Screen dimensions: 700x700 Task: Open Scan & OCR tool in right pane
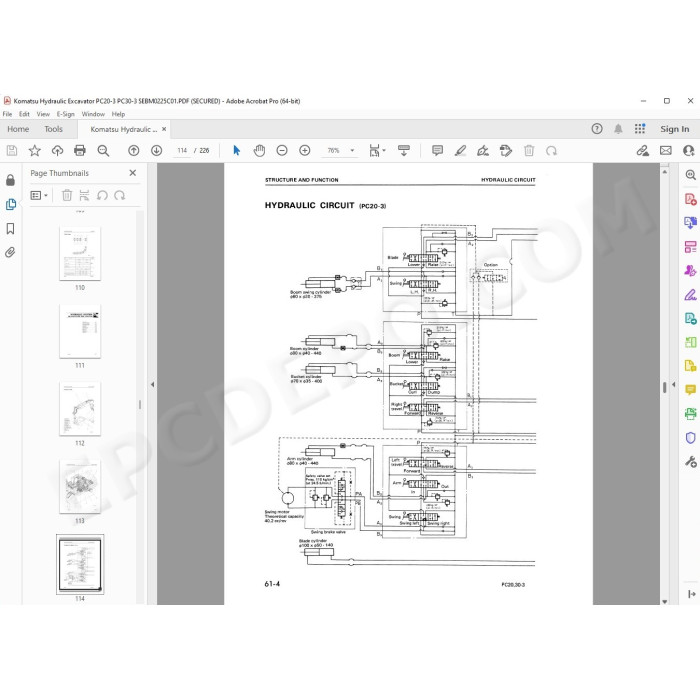[x=690, y=413]
